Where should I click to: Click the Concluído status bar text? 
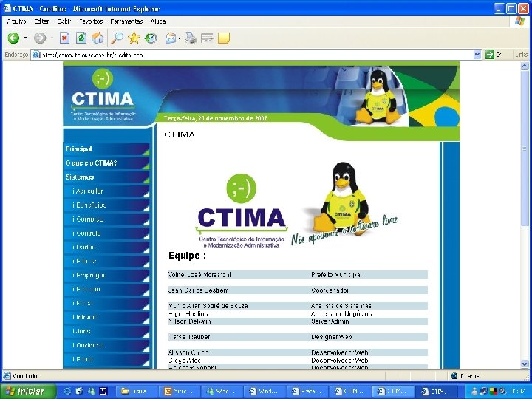tap(25, 376)
